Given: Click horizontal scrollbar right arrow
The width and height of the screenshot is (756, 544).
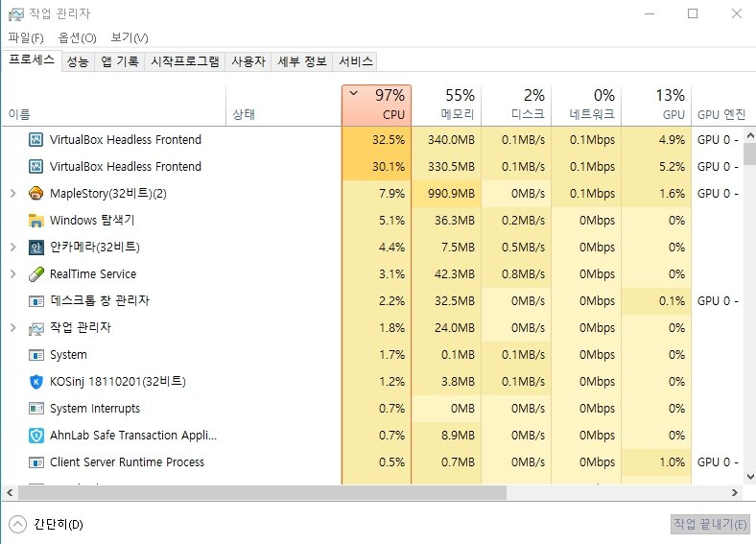Looking at the screenshot, I should (x=735, y=493).
